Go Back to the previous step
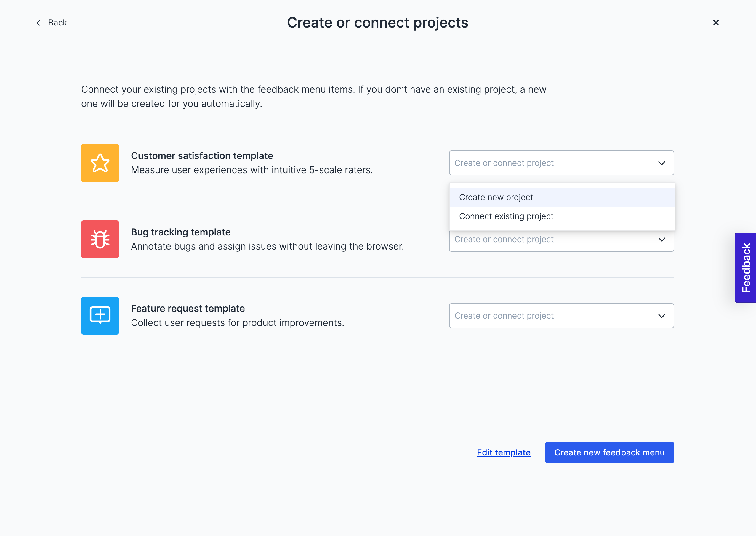Image resolution: width=756 pixels, height=536 pixels. (x=57, y=23)
